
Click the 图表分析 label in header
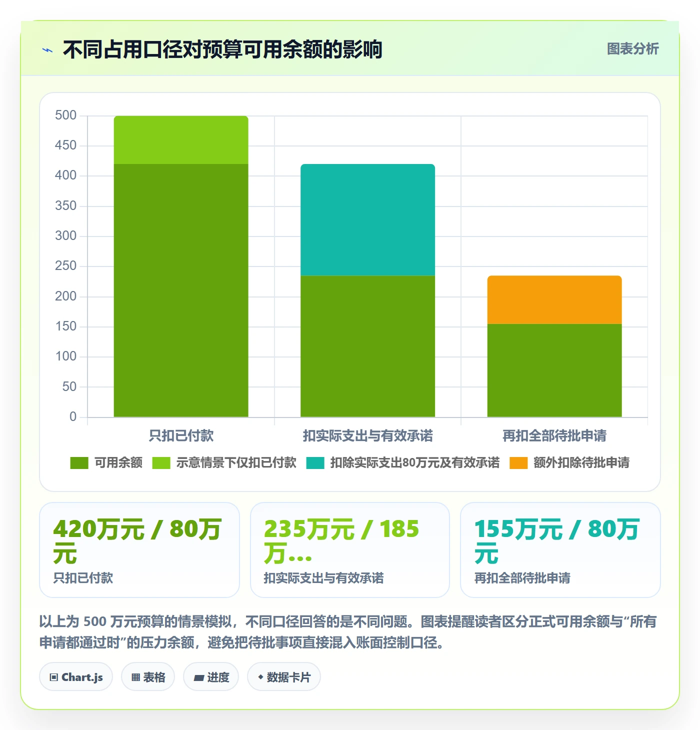(632, 49)
